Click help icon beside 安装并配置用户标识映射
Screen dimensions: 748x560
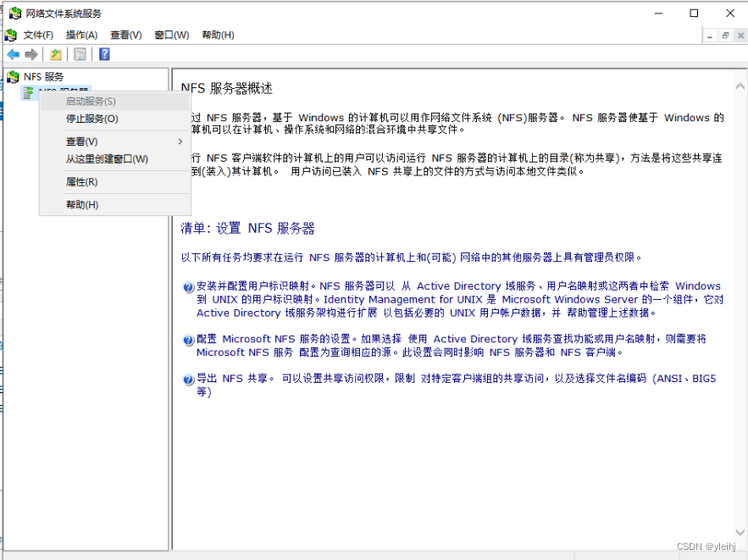coord(188,286)
